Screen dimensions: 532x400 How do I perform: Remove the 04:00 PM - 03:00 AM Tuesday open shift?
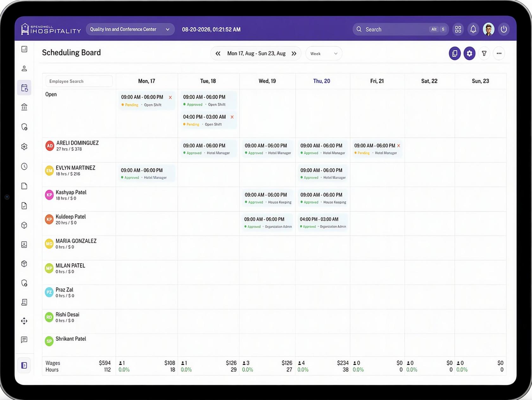click(232, 117)
